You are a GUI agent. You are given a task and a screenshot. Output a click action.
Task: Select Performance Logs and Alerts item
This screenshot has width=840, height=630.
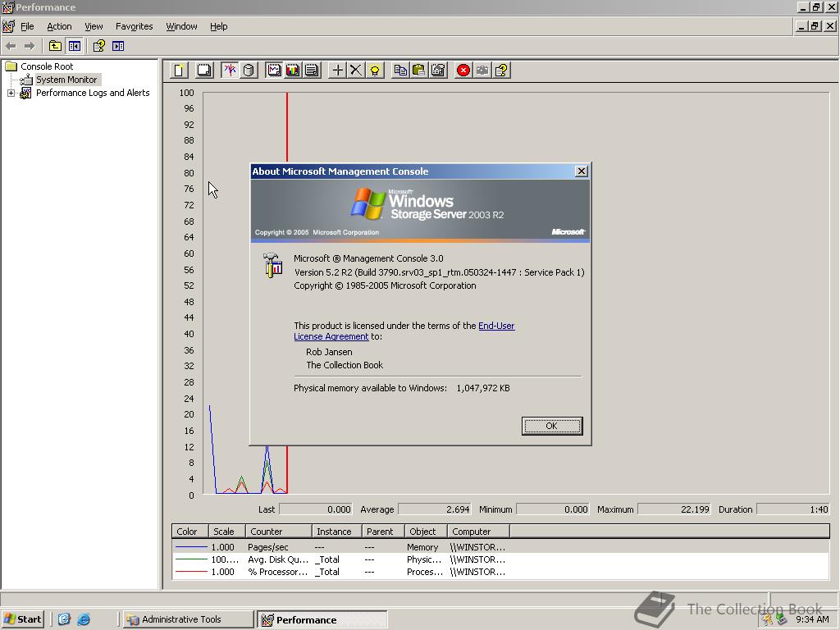(x=93, y=94)
